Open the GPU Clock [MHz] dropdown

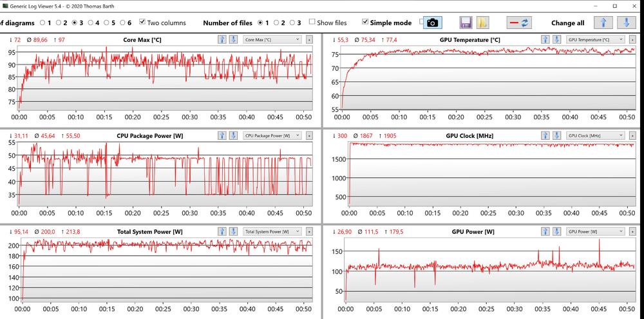click(x=595, y=135)
